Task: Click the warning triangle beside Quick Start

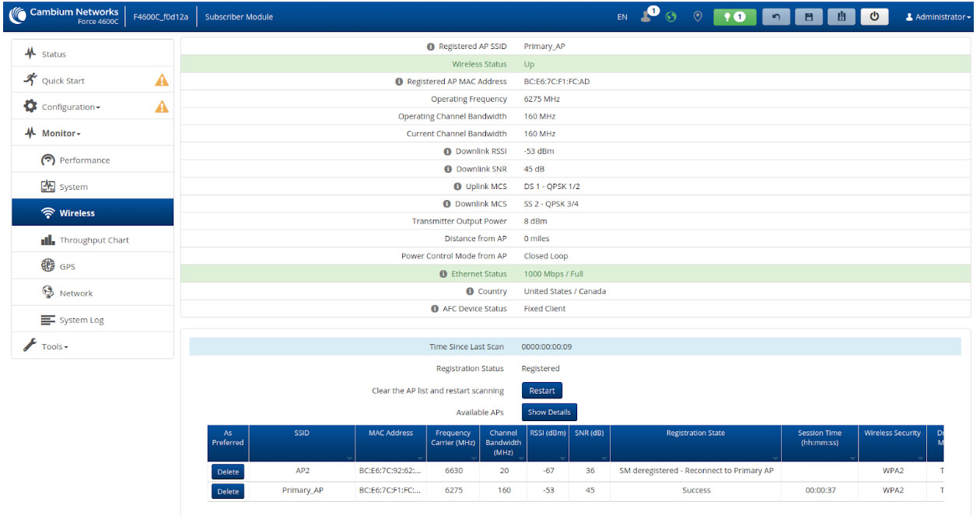Action: tap(162, 80)
